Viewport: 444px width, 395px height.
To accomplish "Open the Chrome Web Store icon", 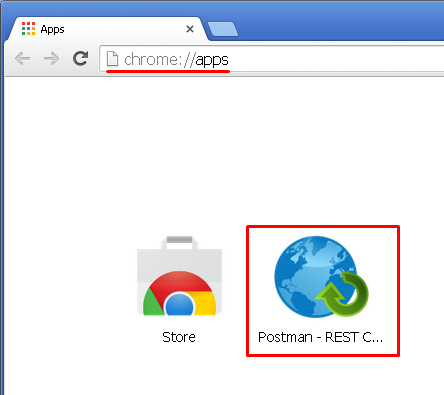I will pos(179,276).
